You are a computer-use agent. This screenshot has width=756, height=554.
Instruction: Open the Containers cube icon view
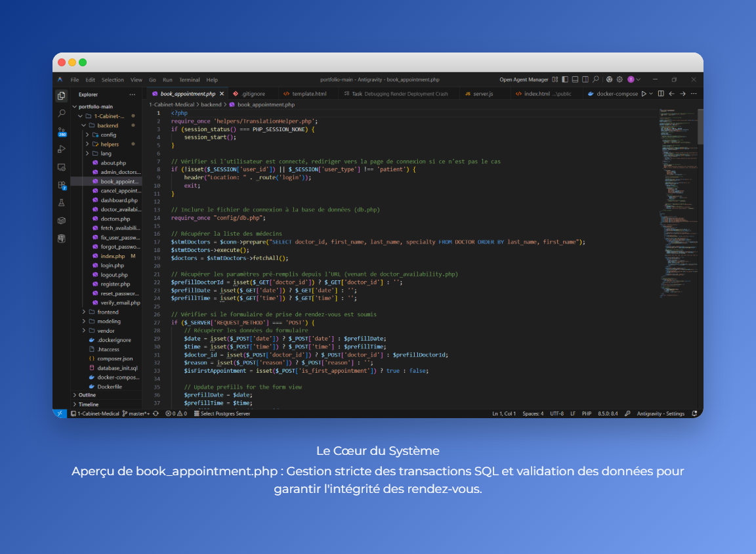(61, 221)
